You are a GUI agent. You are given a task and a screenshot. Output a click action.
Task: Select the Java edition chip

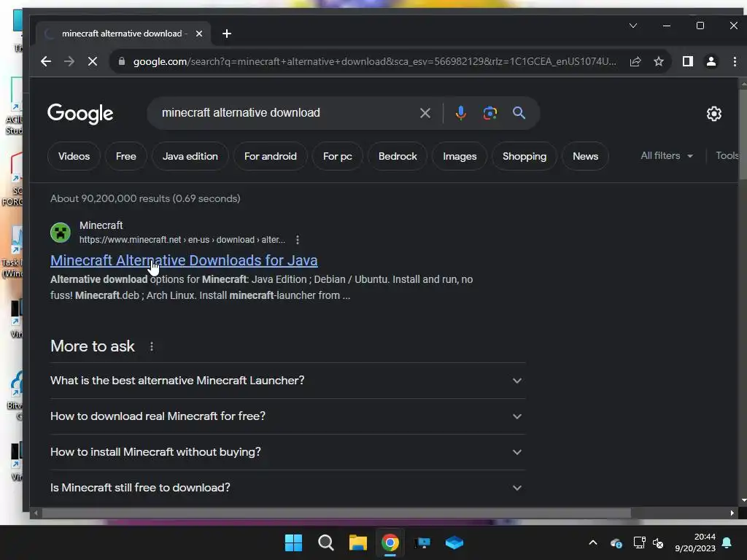pos(190,156)
